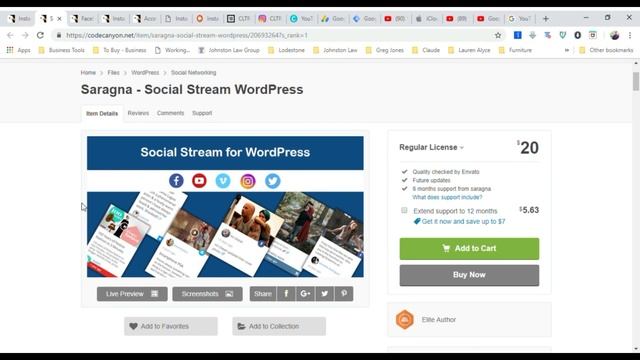
Task: Bookmark this page with the star icon
Action: [x=498, y=36]
